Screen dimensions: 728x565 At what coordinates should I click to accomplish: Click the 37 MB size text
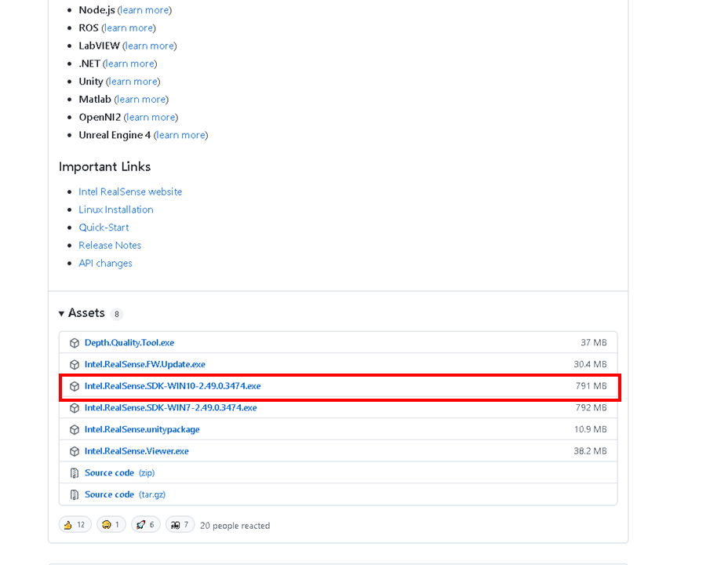point(594,343)
